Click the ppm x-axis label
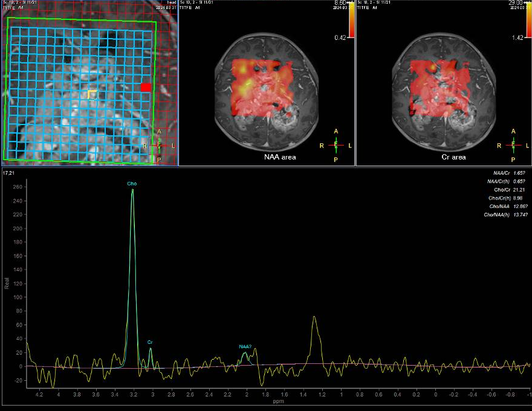Viewport: 532px width, 411px height. pyautogui.click(x=278, y=401)
